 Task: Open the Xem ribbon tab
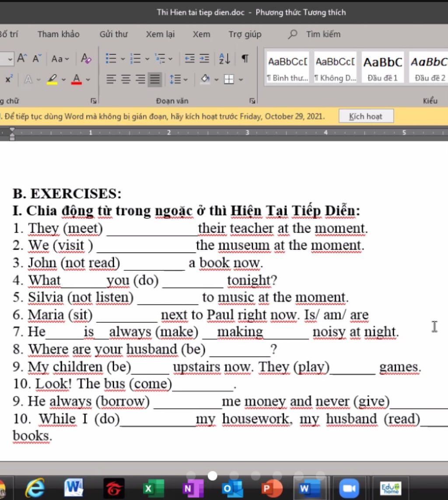tap(201, 34)
